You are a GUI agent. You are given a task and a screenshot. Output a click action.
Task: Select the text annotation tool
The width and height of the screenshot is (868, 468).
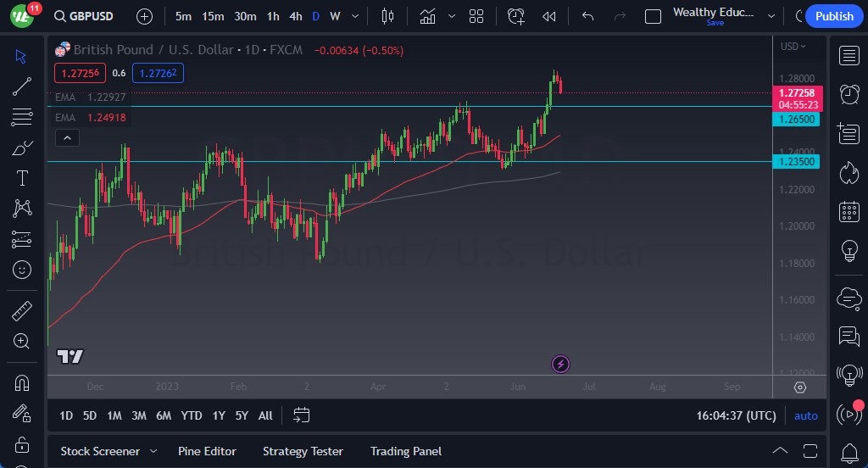[x=22, y=178]
